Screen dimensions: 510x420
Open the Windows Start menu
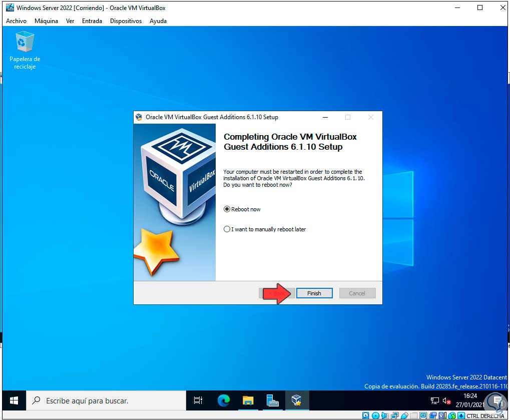tap(14, 400)
